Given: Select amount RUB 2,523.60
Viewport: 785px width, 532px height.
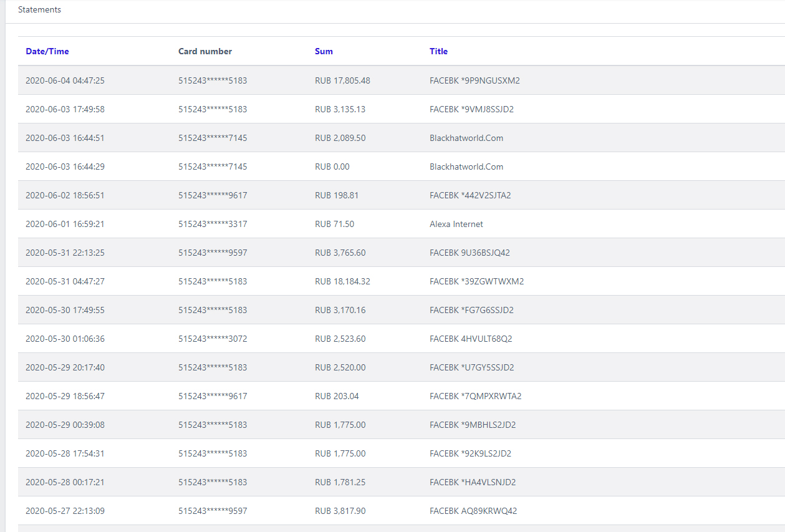Looking at the screenshot, I should click(340, 339).
